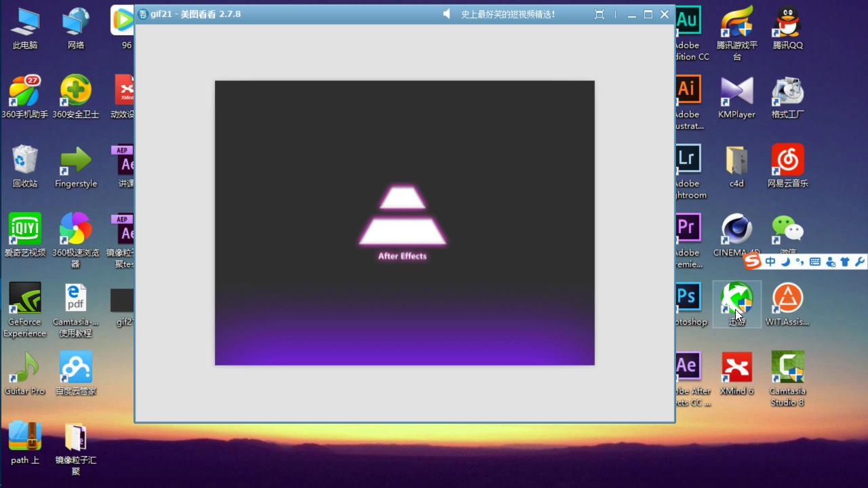Launch the 腾讯游戏平台 icon
The image size is (868, 488).
737,33
